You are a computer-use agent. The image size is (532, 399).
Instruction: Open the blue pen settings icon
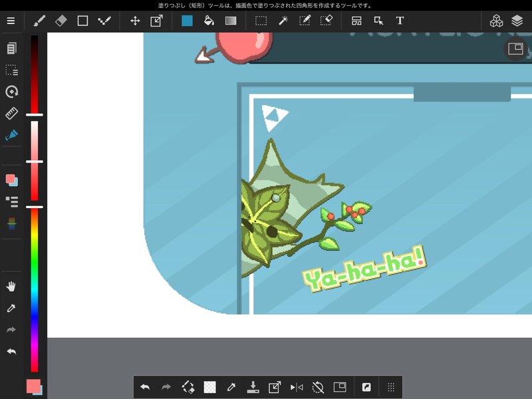[x=11, y=135]
